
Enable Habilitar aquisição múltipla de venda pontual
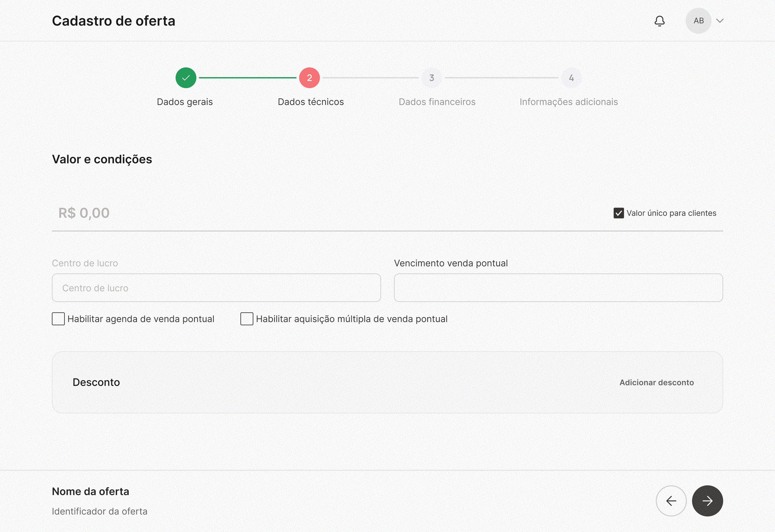pos(247,319)
